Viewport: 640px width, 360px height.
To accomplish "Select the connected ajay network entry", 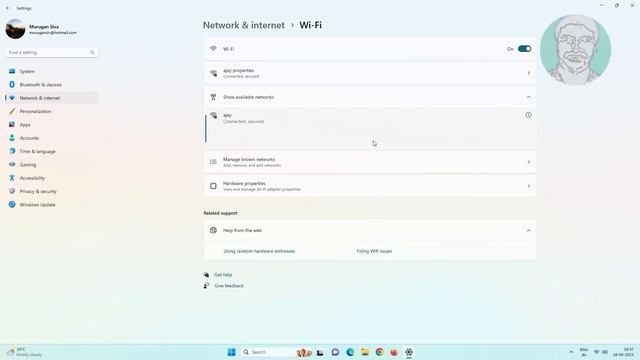I will pyautogui.click(x=370, y=129).
